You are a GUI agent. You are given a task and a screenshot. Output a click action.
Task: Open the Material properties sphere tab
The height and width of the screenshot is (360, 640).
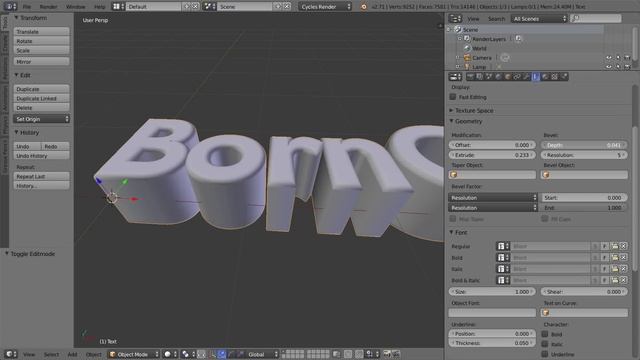[545, 77]
